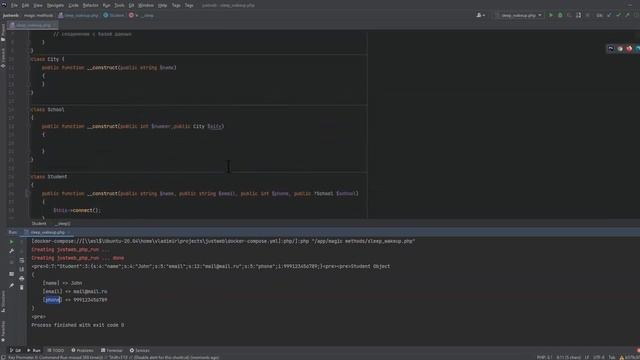Open the Services tool window button
The image size is (640, 360).
click(x=140, y=350)
